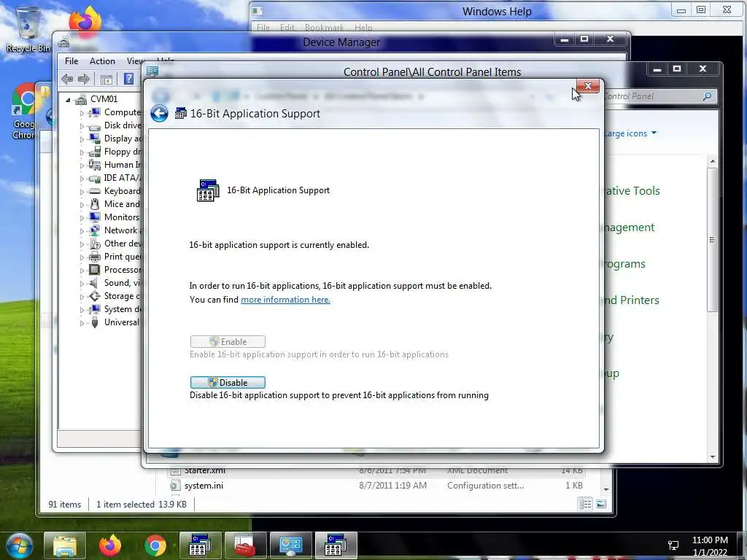Click the Control Panel vertical scrollbar thumb

tap(712, 239)
